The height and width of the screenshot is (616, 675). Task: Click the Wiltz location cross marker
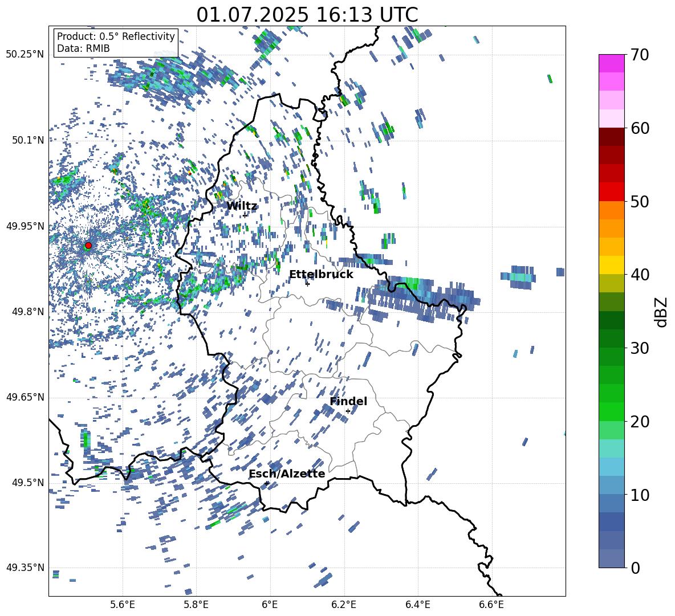pyautogui.click(x=245, y=215)
